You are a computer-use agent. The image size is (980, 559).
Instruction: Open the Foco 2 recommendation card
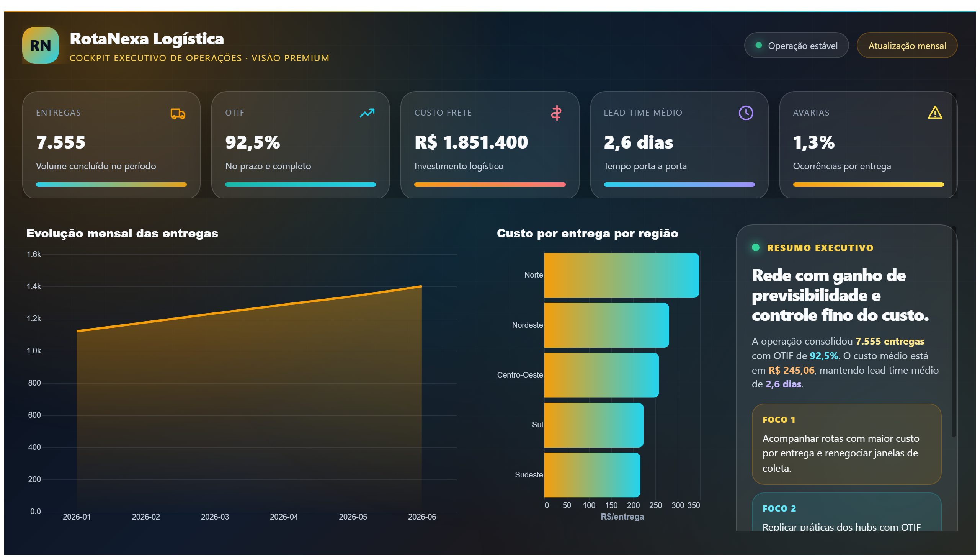[846, 512]
